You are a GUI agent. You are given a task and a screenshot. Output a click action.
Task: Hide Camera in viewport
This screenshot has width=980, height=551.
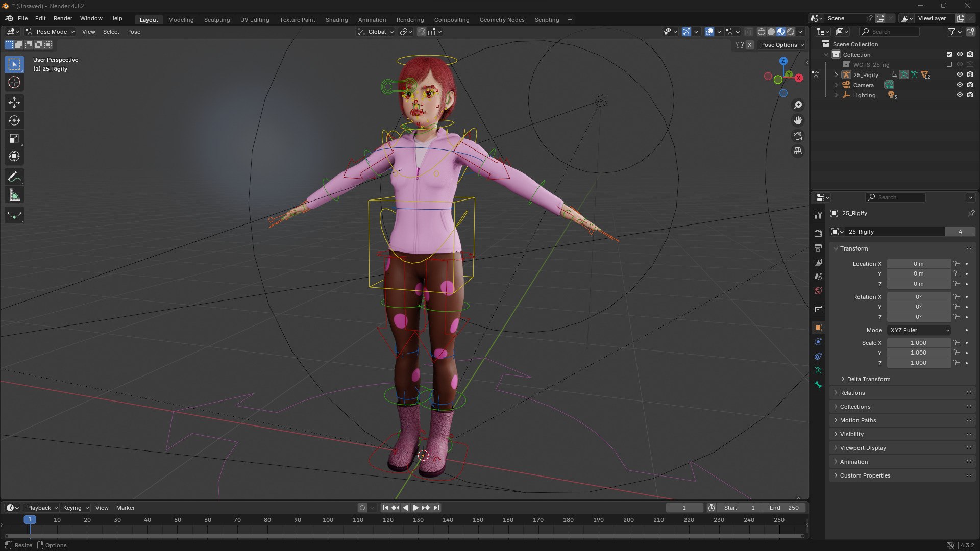[x=960, y=85]
